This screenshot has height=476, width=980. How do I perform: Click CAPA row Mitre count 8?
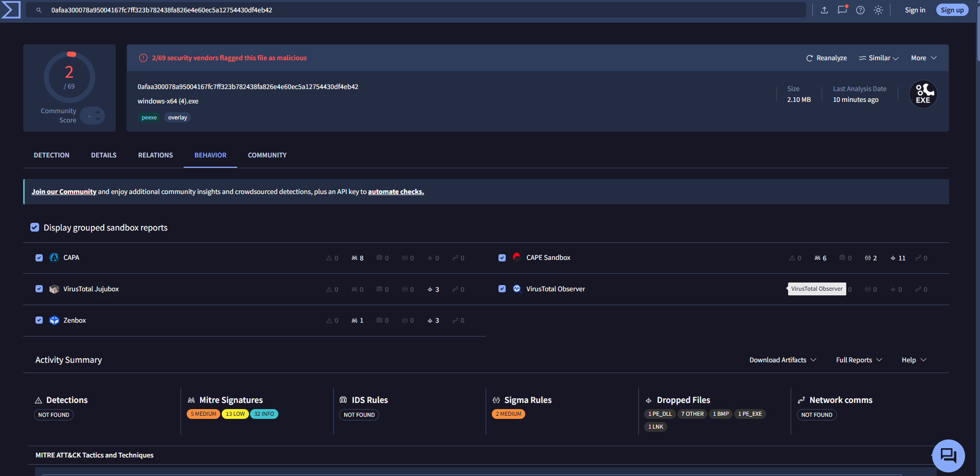pyautogui.click(x=358, y=258)
